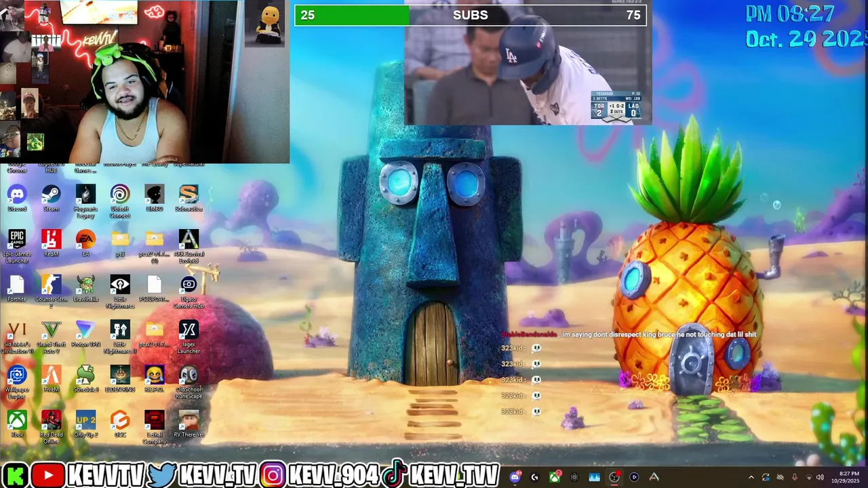Select the Little Nightmares II icon
The width and height of the screenshot is (868, 488).
pos(120,338)
